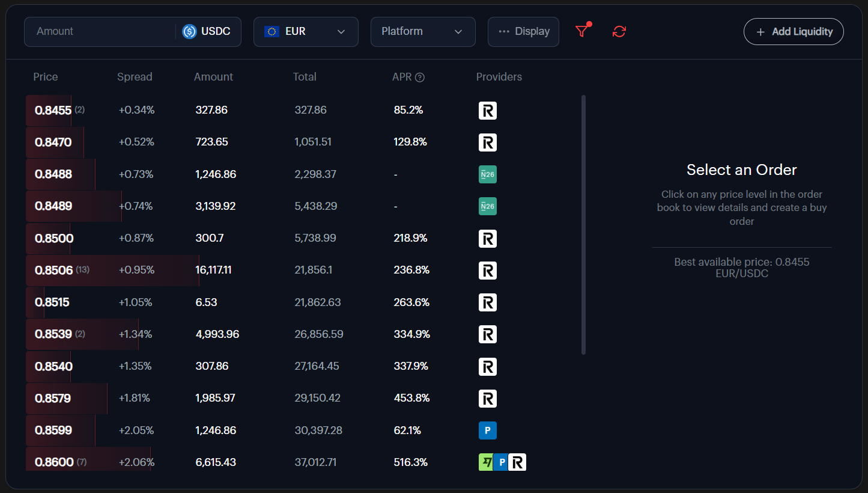Click the Revolut icon in the 0.8500 row
The height and width of the screenshot is (493, 868).
click(488, 239)
